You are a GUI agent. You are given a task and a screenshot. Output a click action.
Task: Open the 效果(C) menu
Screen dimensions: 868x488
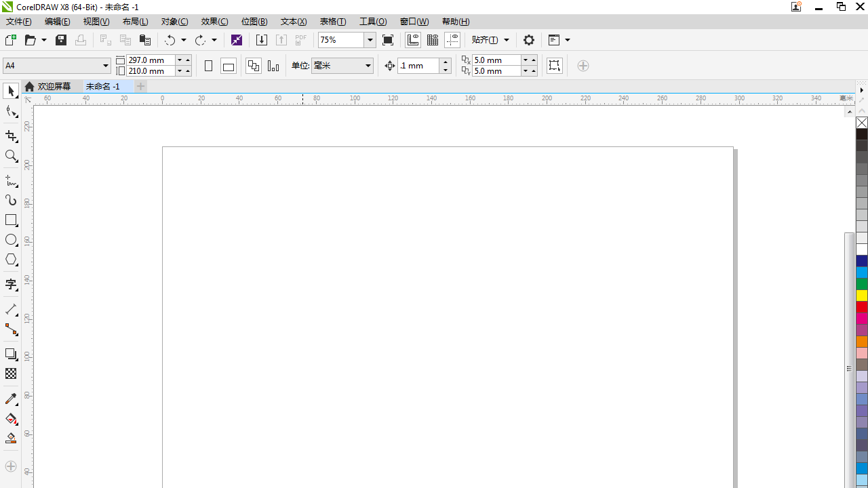(214, 22)
